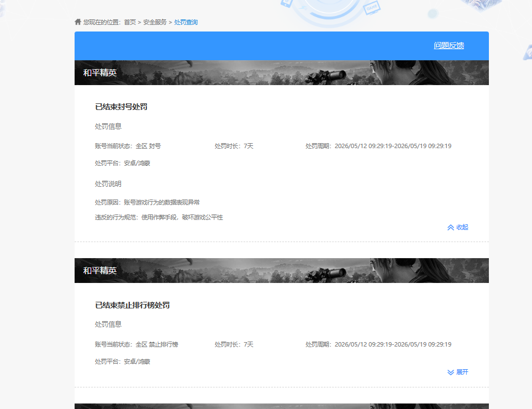Click 账号当前状态: 全区 禁止排行榜 text
Image resolution: width=532 pixels, height=409 pixels.
point(136,344)
